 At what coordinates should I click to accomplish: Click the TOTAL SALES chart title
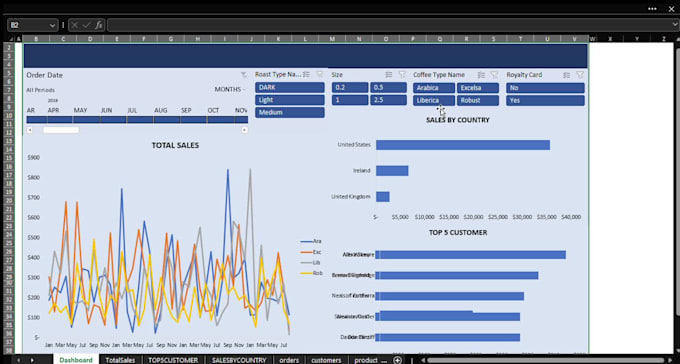click(x=175, y=145)
